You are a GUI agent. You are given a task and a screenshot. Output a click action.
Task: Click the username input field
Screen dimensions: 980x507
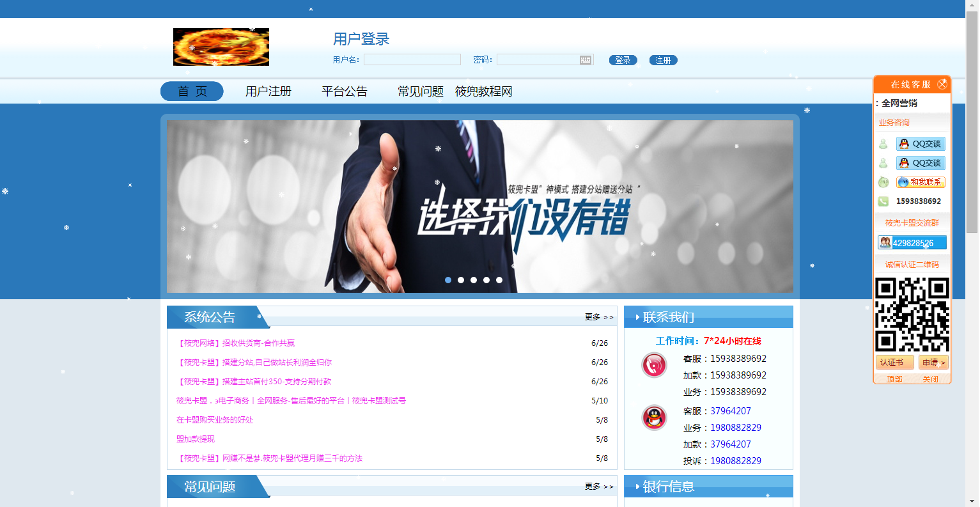click(x=412, y=59)
